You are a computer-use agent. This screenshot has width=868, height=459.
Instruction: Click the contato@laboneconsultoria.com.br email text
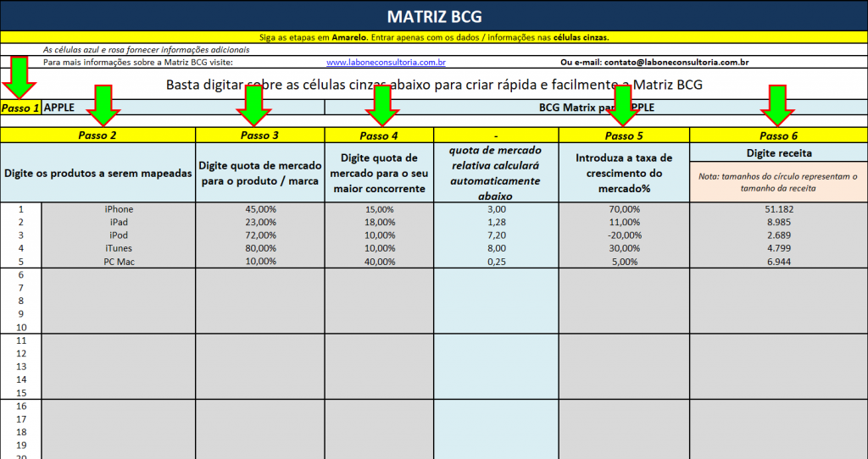(676, 63)
